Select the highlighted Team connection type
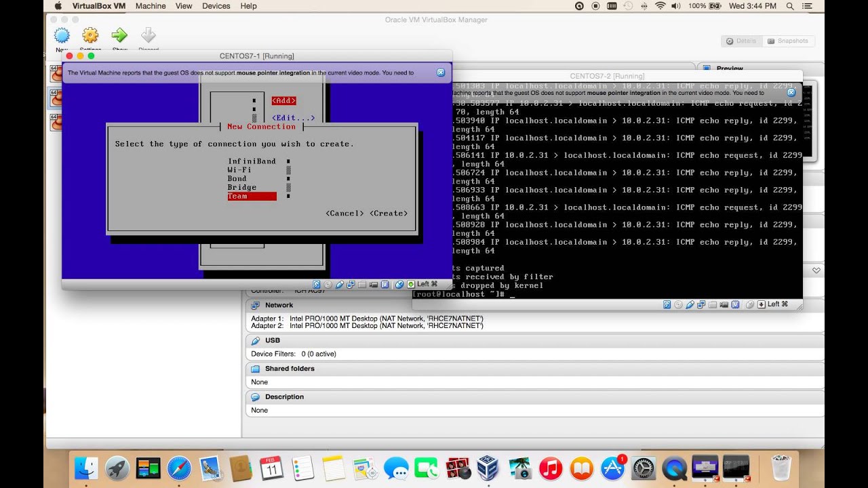The height and width of the screenshot is (488, 868). 252,197
